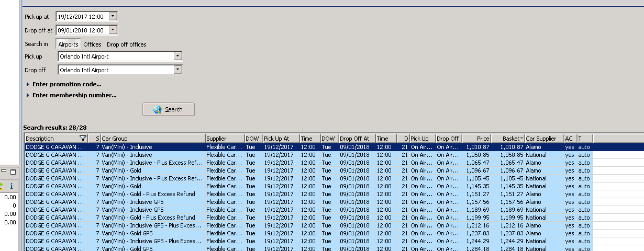Click the filter funnel in Description header

83,139
